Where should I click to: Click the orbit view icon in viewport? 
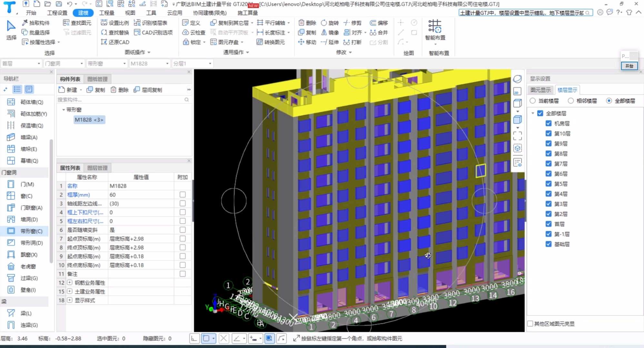coord(517,79)
